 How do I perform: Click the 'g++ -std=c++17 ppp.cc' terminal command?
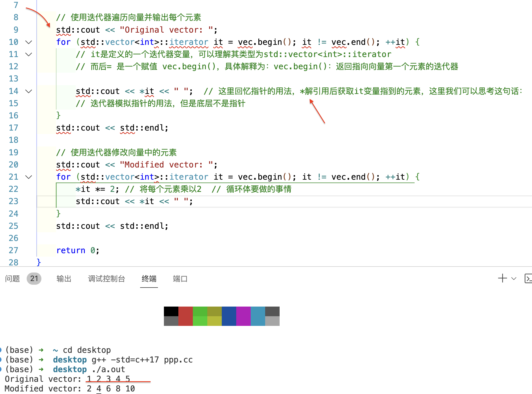[142, 360]
